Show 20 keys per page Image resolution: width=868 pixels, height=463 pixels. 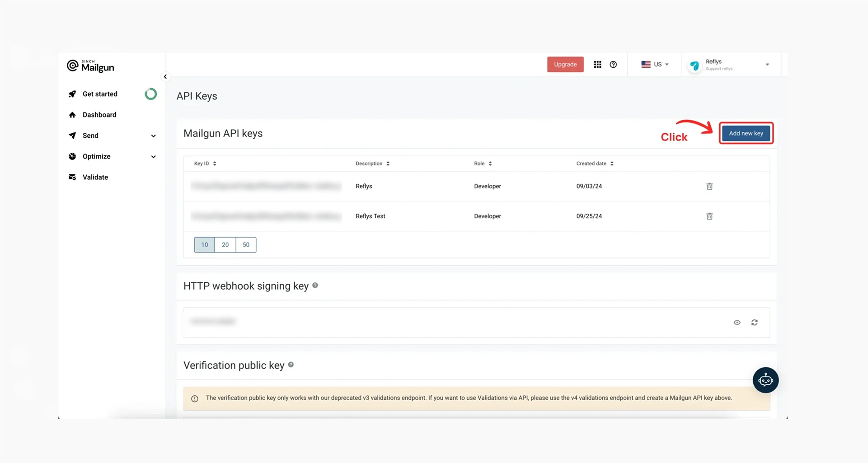pos(225,245)
